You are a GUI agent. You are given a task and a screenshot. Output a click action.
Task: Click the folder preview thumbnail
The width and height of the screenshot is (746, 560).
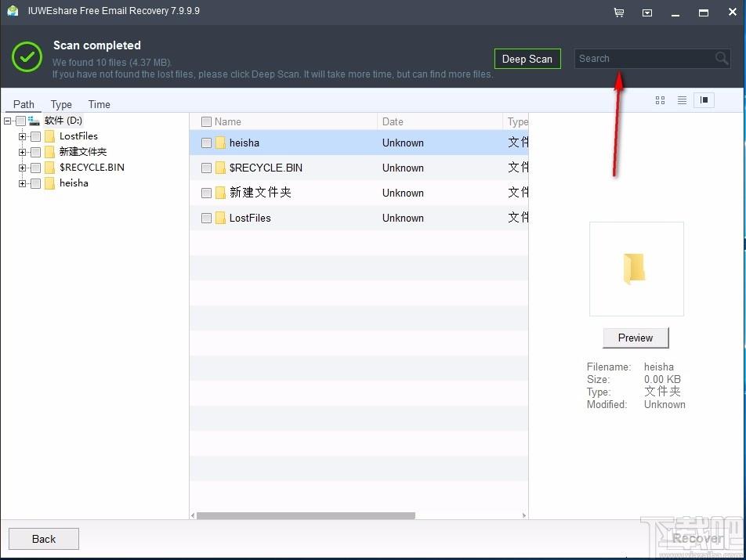tap(636, 269)
